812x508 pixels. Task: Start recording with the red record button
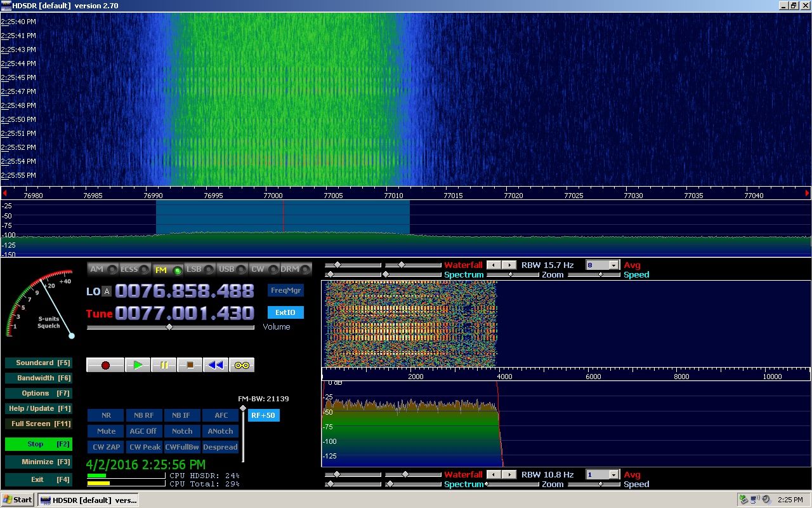[x=105, y=365]
